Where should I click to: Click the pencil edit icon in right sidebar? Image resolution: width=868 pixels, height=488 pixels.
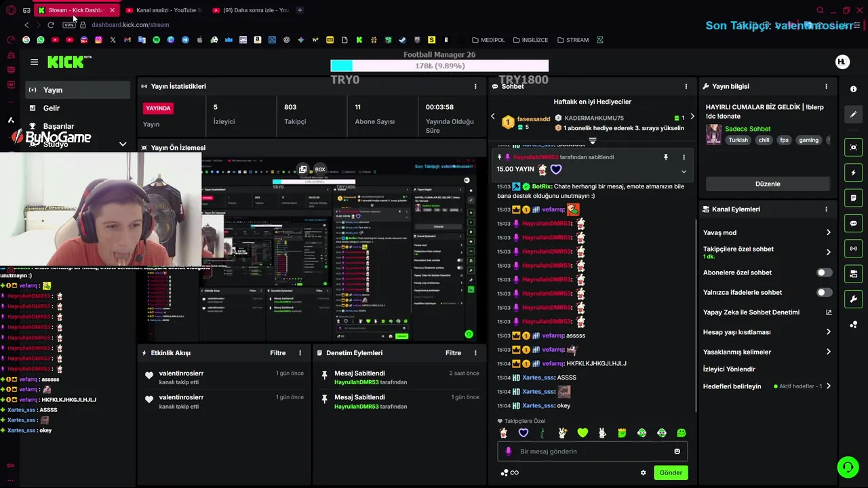click(x=853, y=115)
